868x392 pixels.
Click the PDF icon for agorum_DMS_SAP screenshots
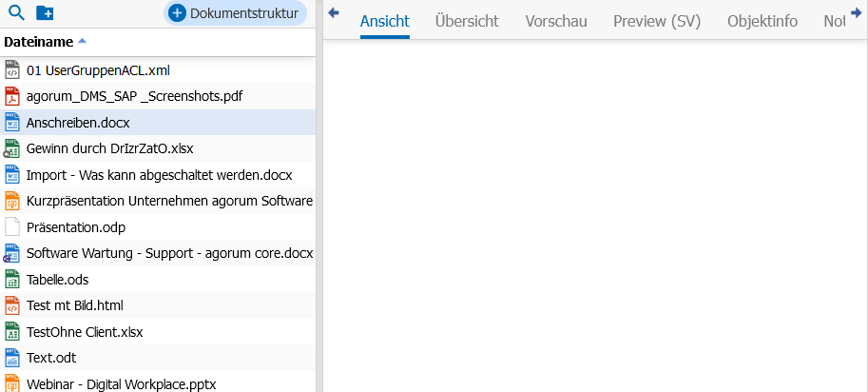pyautogui.click(x=12, y=96)
